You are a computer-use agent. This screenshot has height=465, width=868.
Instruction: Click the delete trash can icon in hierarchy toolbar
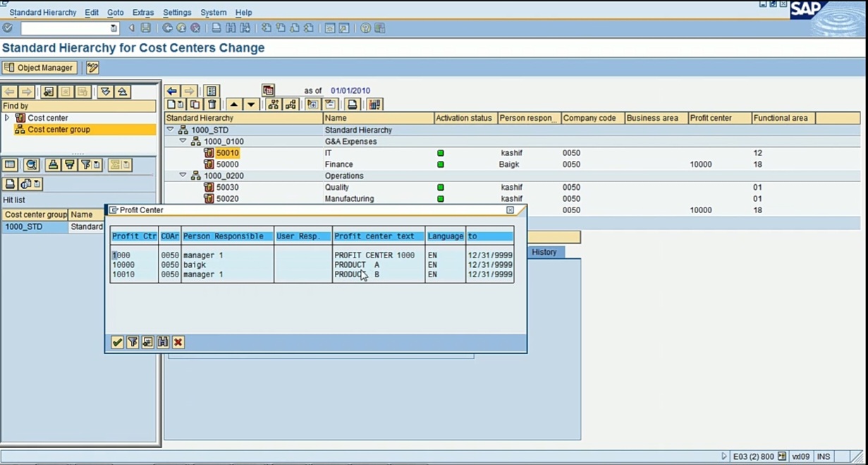point(212,104)
